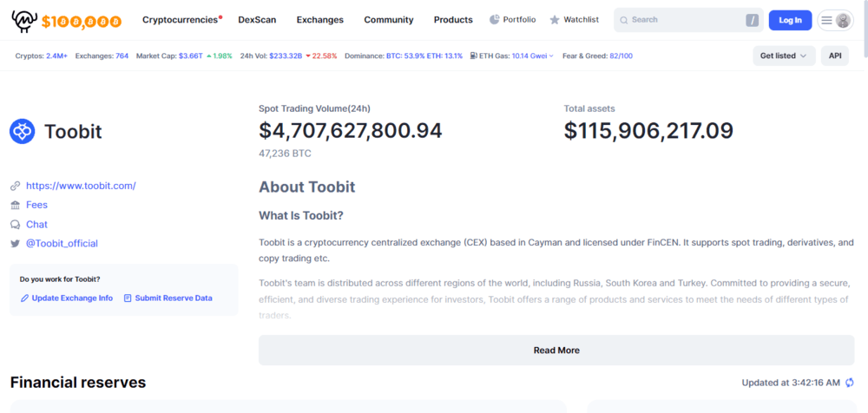
Task: Click the Submit Reserve Data link
Action: 174,298
